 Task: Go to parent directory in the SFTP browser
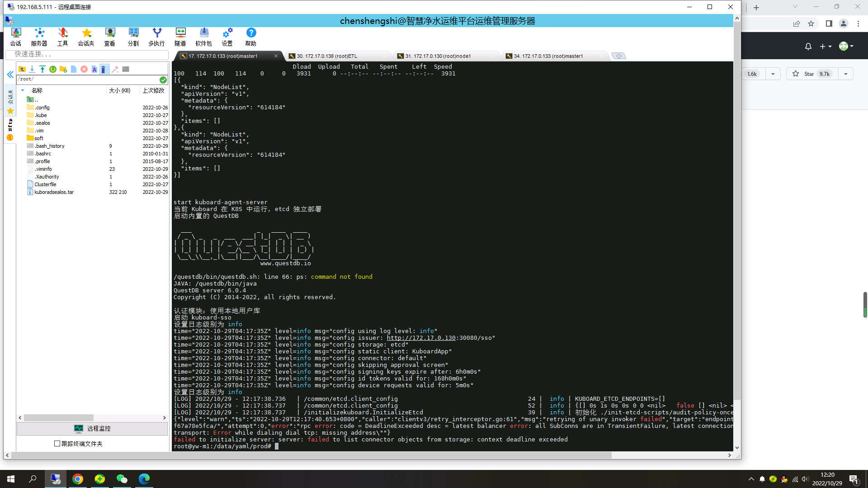pos(22,69)
